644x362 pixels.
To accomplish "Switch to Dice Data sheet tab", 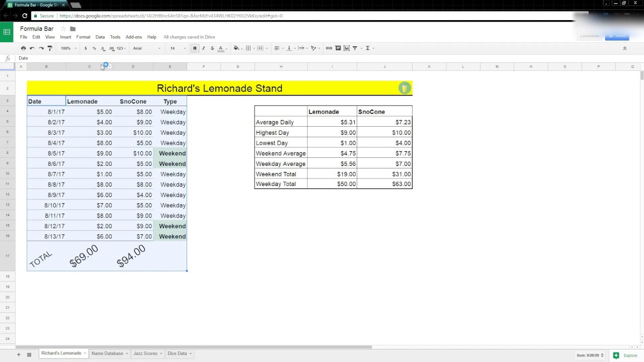I will [180, 353].
